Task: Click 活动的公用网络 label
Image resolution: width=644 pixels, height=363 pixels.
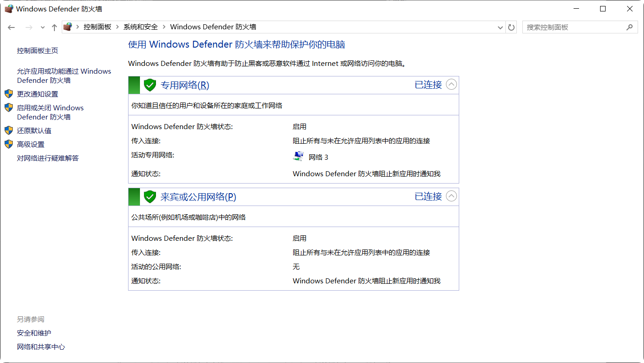Action: click(x=156, y=267)
